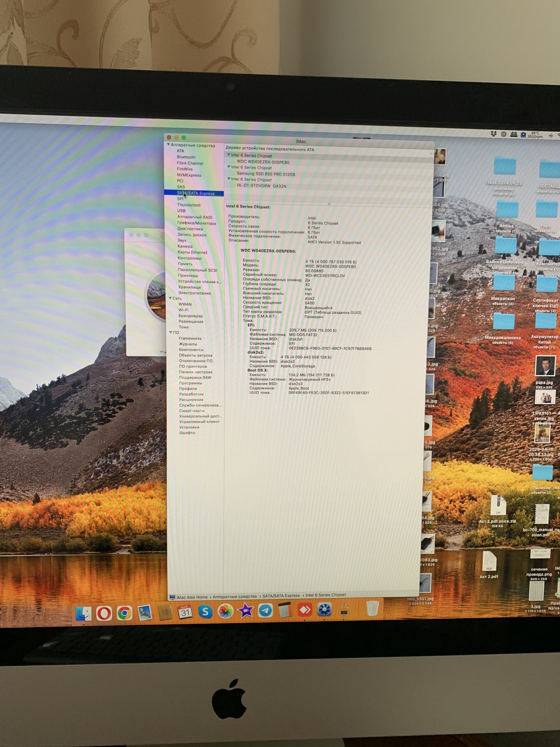
Task: Select Хранилище in sidebar
Action: pyautogui.click(x=189, y=287)
